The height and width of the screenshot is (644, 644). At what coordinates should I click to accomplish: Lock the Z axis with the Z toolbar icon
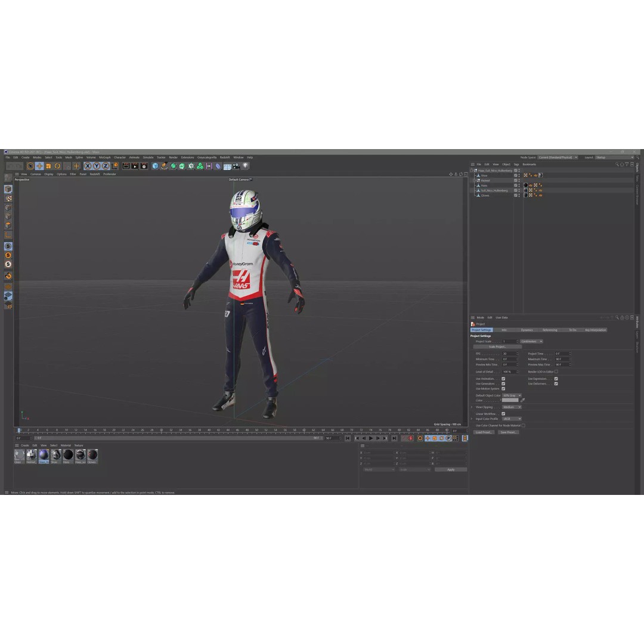click(x=104, y=166)
